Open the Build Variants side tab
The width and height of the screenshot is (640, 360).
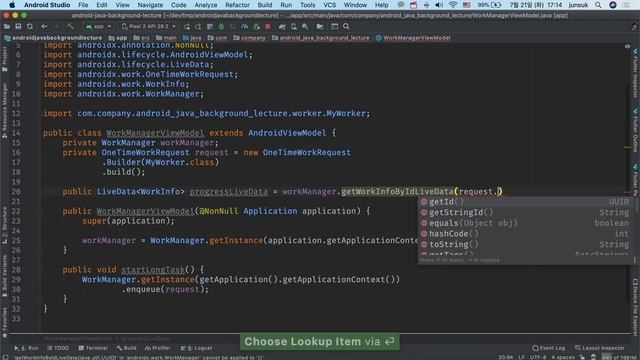4,276
